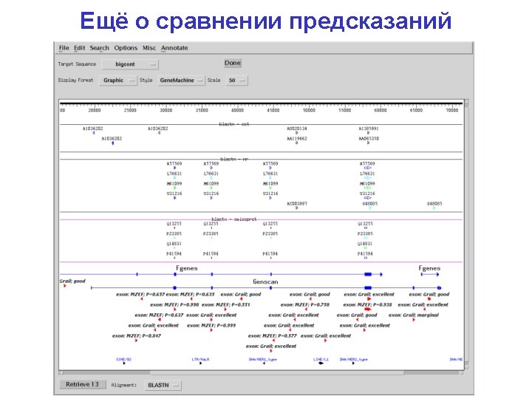The image size is (532, 399).
Task: Select the black arrow under DNA/MER1_type
Action: 264,363
